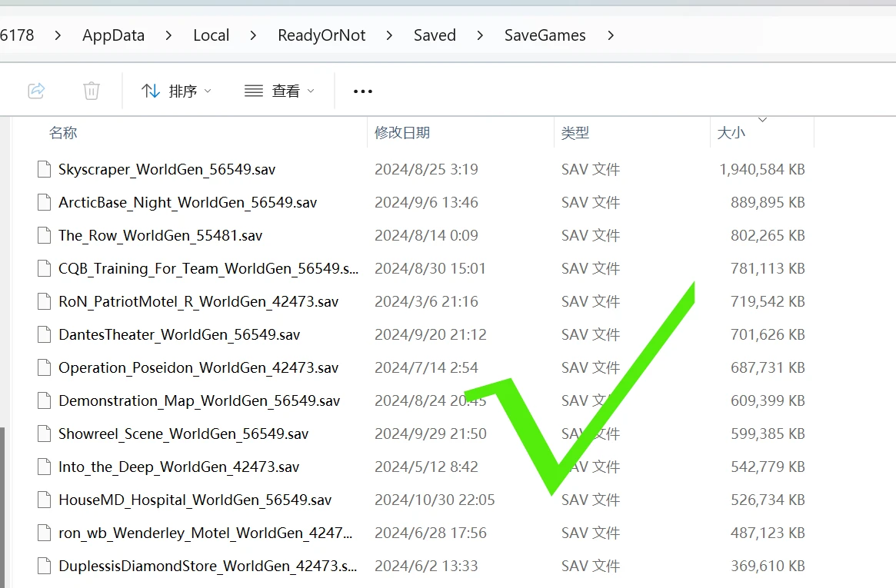The height and width of the screenshot is (588, 896).
Task: Select Skyscraper_WorldGen_56549.sav file
Action: point(167,170)
